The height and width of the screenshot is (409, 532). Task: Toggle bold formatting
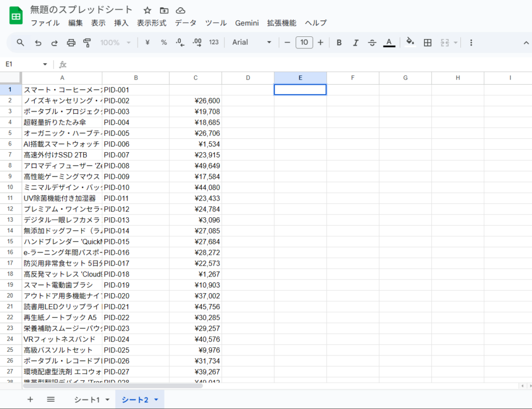coord(339,43)
